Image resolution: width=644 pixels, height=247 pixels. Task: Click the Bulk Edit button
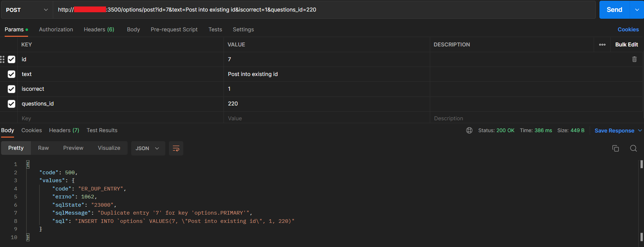click(626, 45)
